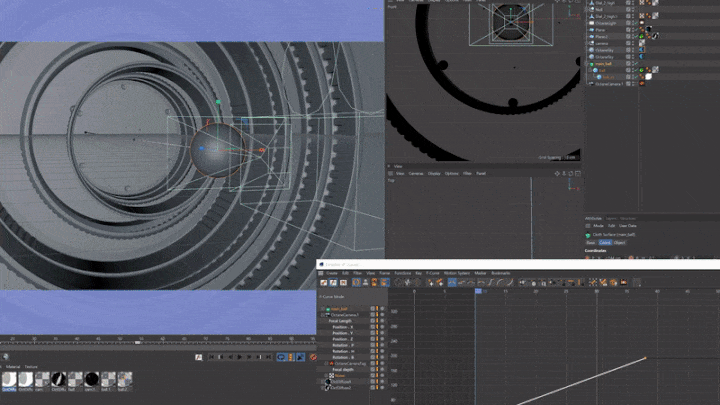Toggle Focal Length track checkbox in timeline
Viewport: 720px width, 405px height.
[373, 321]
